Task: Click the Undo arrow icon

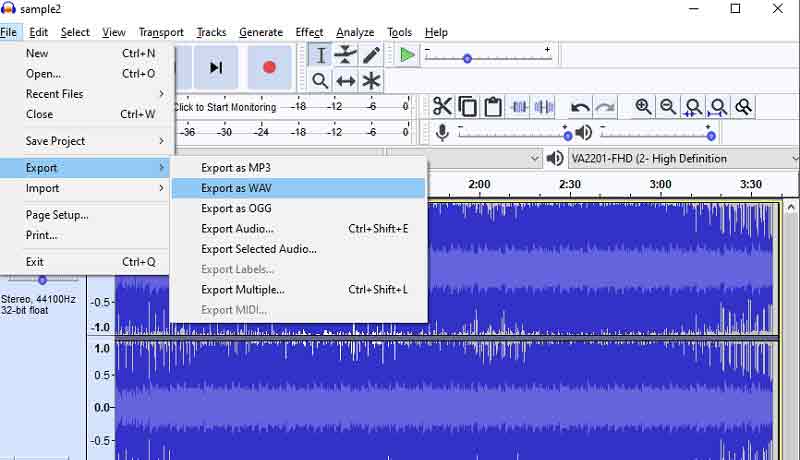Action: point(580,107)
